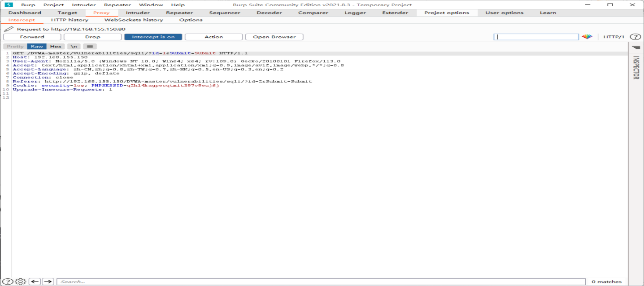
Task: Open the Sequencer tab
Action: click(225, 13)
